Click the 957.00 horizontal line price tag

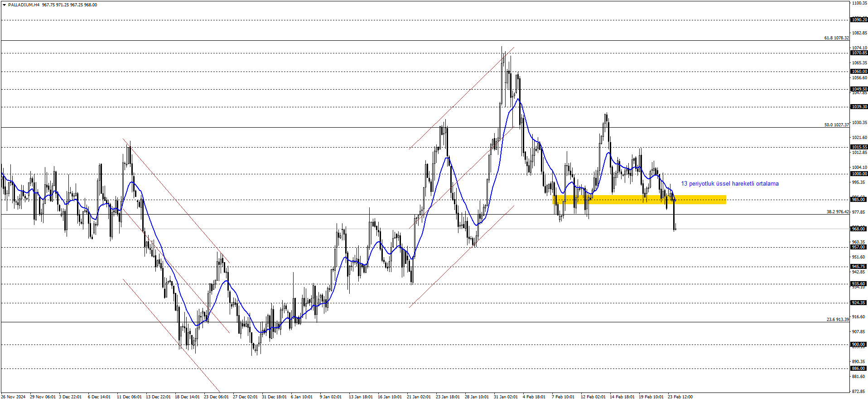pyautogui.click(x=859, y=247)
